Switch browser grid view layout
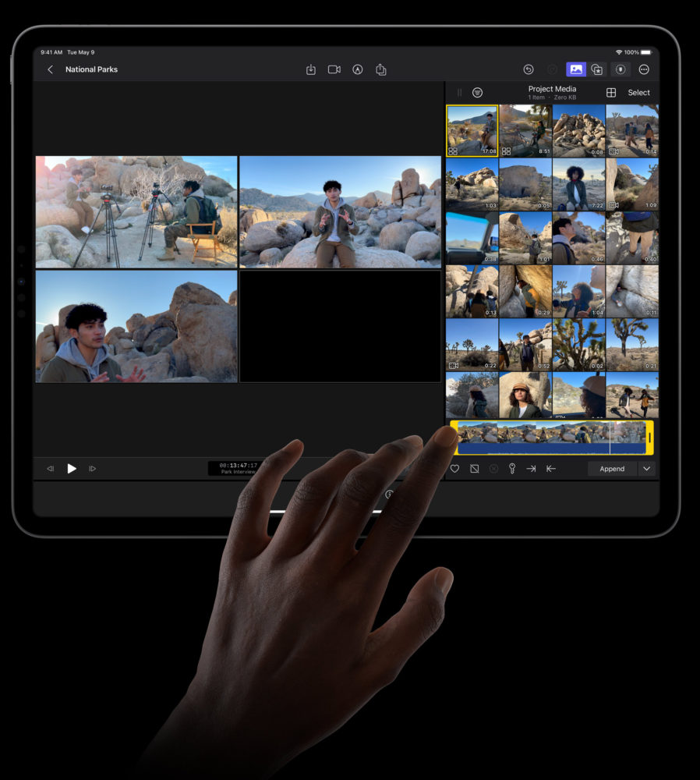Screen dimensions: 700x780 tap(611, 93)
